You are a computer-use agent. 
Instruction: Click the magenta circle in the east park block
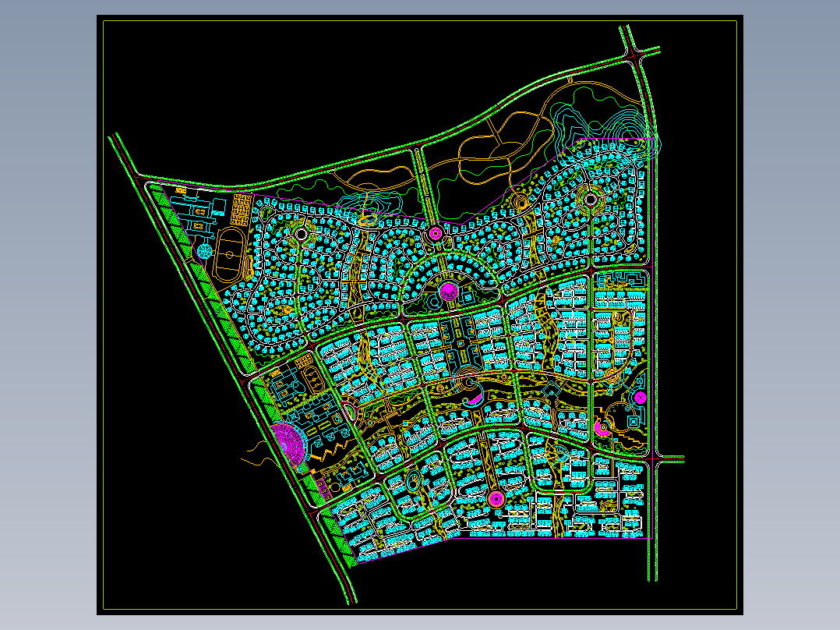point(641,398)
